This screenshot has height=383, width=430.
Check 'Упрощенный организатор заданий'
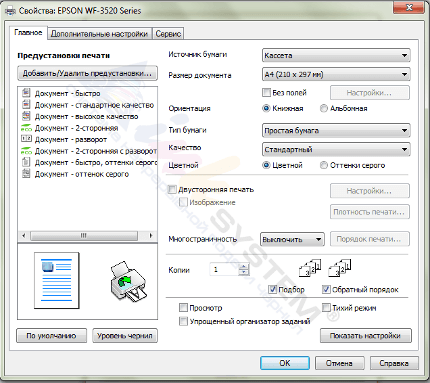tap(183, 321)
